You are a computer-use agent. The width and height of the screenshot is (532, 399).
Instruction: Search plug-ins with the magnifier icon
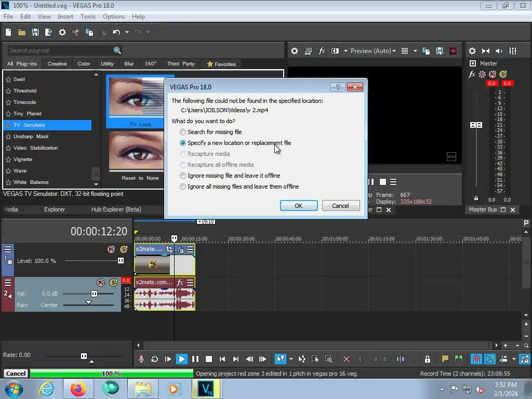pyautogui.click(x=117, y=50)
